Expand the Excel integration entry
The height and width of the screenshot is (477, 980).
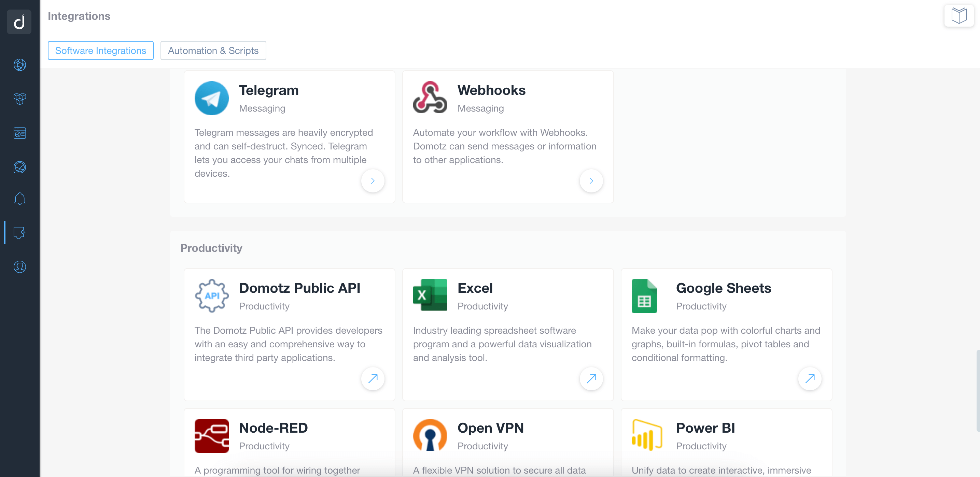click(591, 378)
